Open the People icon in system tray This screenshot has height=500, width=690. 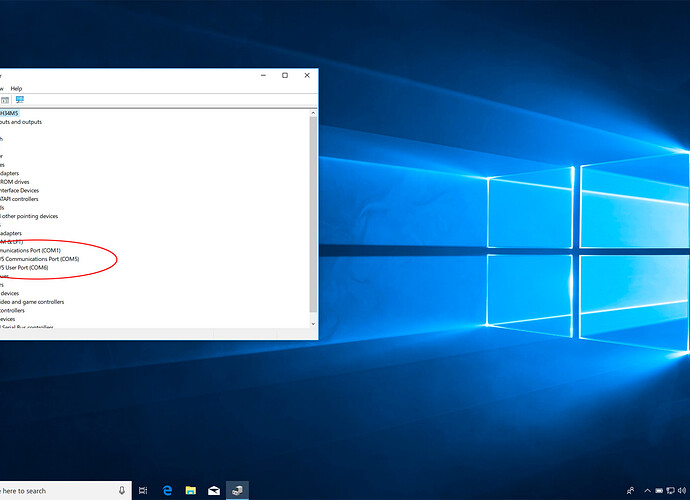pyautogui.click(x=631, y=490)
